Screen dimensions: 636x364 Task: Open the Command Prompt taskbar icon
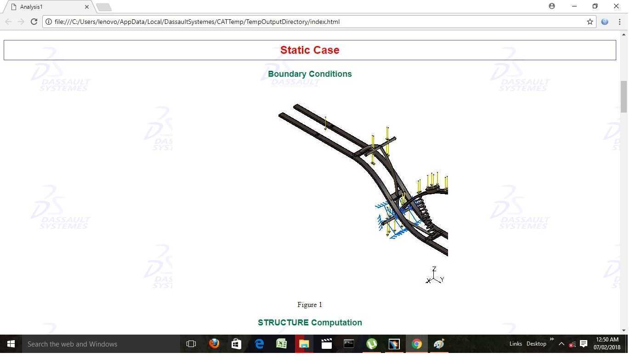click(x=349, y=344)
